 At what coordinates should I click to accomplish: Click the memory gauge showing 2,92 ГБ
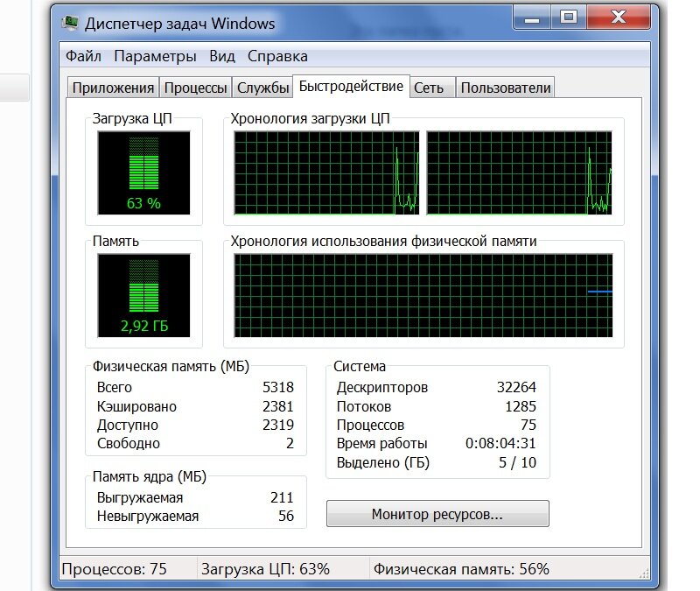point(143,295)
